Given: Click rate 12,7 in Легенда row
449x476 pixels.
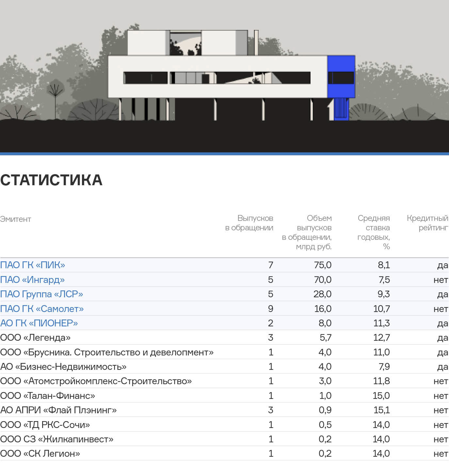Looking at the screenshot, I should point(382,337).
